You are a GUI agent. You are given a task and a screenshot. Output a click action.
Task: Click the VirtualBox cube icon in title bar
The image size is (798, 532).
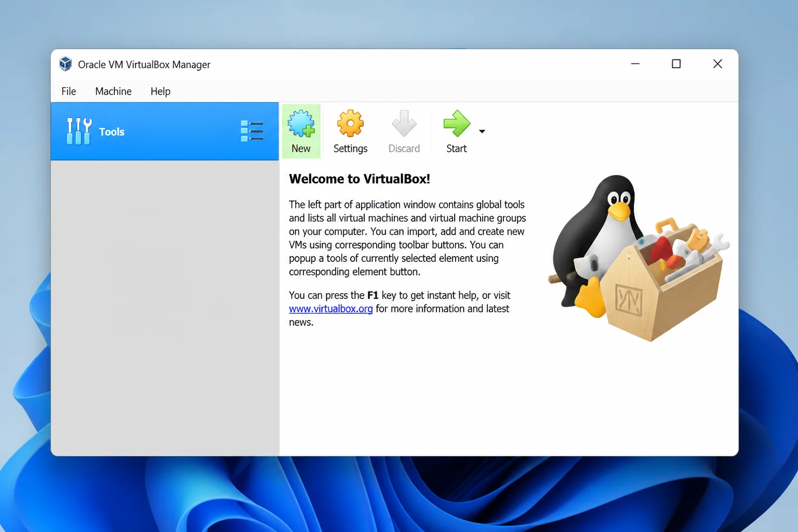pos(65,64)
